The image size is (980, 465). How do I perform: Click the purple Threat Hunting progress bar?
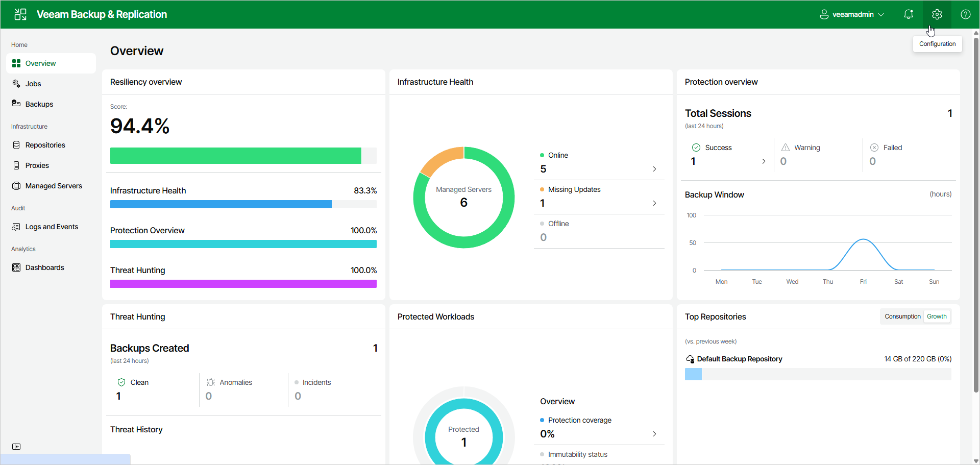[243, 284]
